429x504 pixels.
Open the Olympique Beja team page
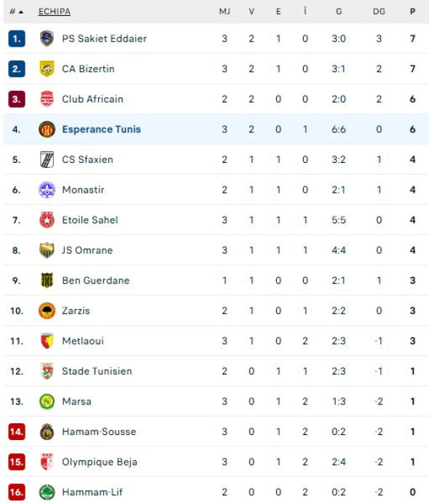coord(100,462)
